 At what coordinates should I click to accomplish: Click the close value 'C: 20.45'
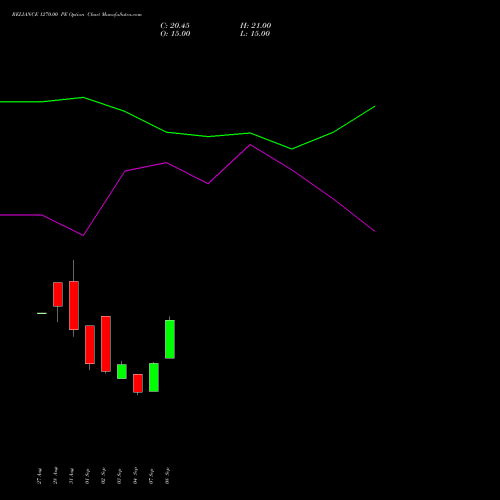pos(175,26)
